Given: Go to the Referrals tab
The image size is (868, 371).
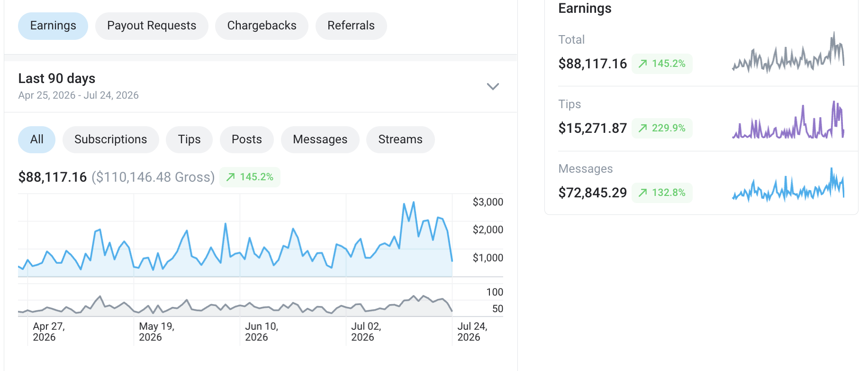Looking at the screenshot, I should [351, 26].
